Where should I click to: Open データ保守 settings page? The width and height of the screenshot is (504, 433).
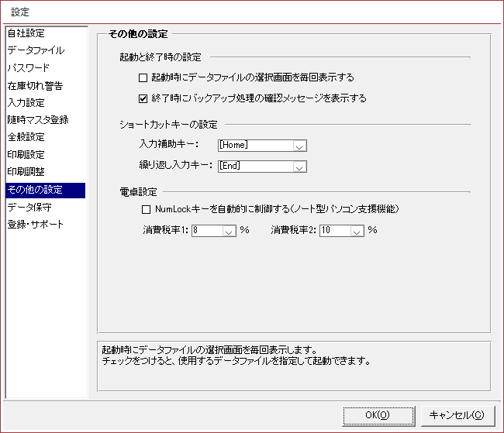(x=29, y=207)
